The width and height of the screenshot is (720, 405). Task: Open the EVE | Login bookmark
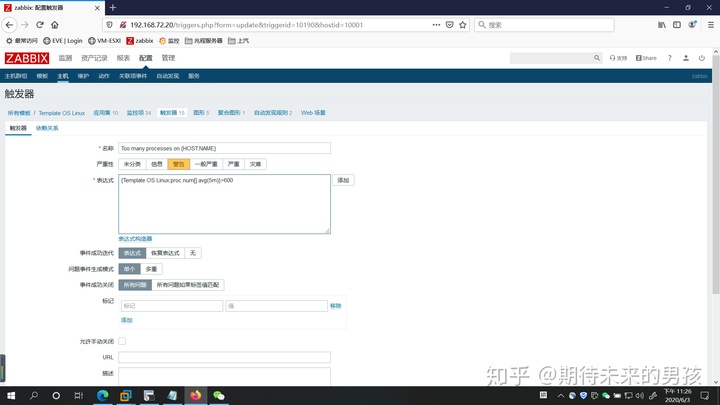63,41
